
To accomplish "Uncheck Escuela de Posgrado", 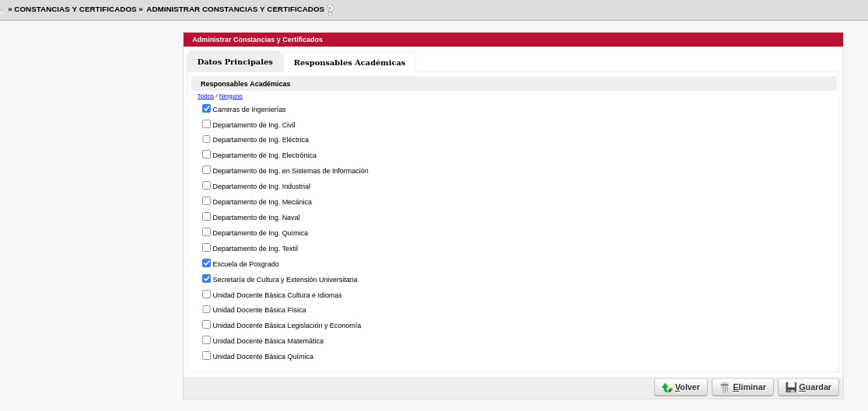I will point(206,263).
